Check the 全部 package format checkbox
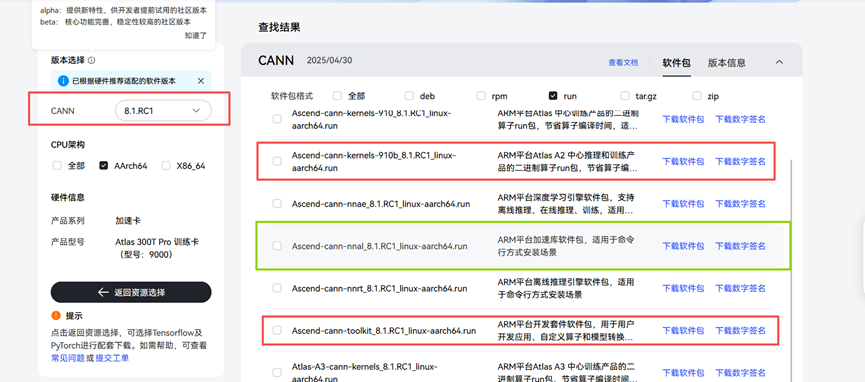The height and width of the screenshot is (382, 865). tap(337, 96)
